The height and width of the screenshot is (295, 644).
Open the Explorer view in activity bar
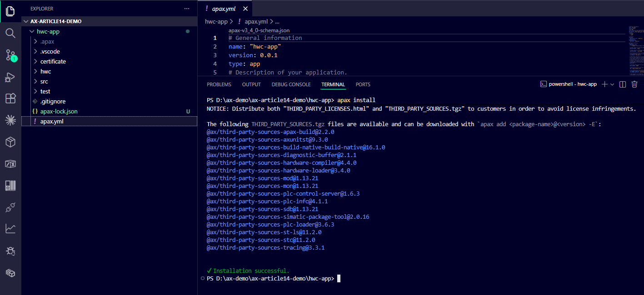pyautogui.click(x=10, y=11)
